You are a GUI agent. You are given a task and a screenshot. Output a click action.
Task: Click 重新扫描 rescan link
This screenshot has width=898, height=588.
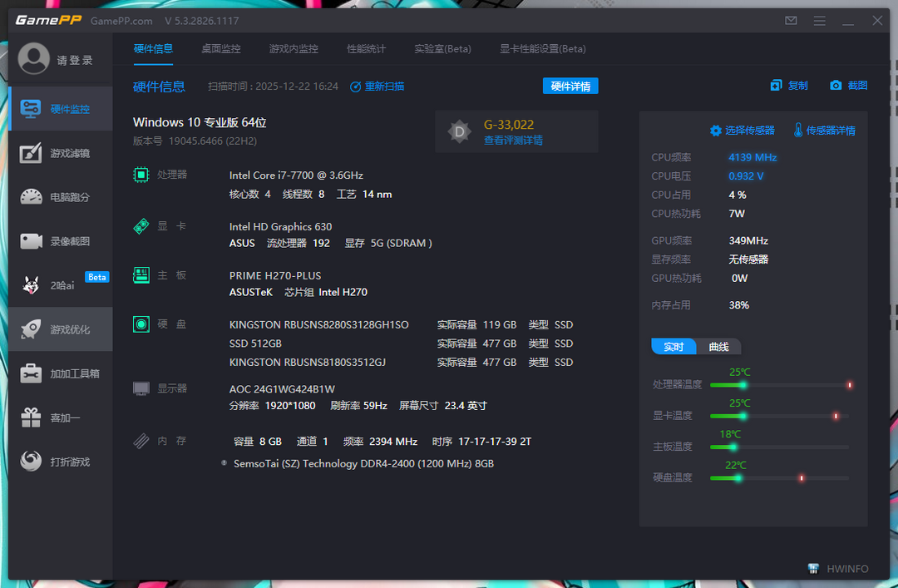[377, 86]
